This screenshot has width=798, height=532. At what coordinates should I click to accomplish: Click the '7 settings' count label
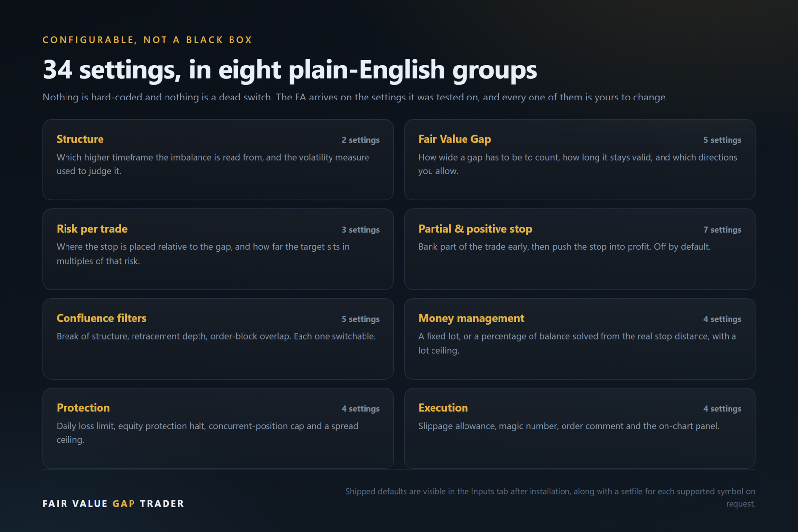pos(722,230)
